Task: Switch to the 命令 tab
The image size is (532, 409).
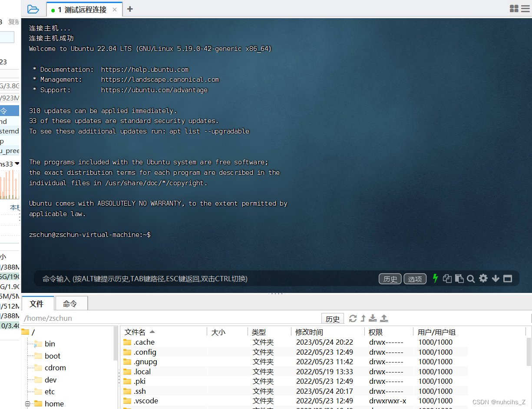Action: pyautogui.click(x=71, y=303)
